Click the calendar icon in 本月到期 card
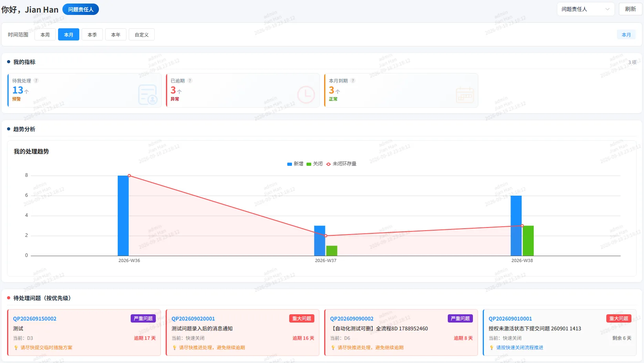The image size is (644, 363). pos(465,95)
